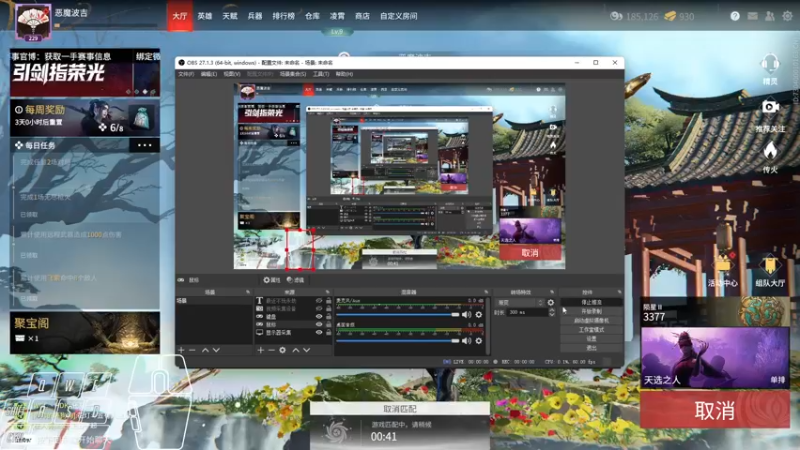
Task: Open 桌面音频 audio settings gear
Action: 479,340
